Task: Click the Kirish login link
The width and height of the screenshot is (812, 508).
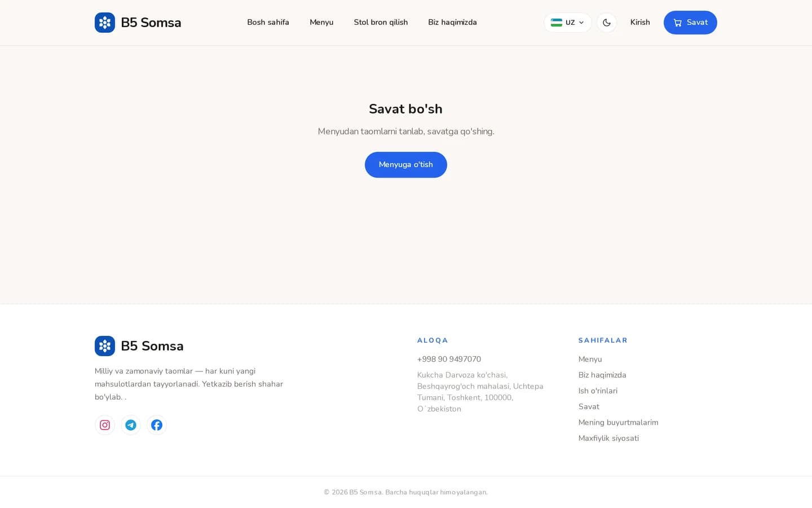Action: pyautogui.click(x=640, y=23)
